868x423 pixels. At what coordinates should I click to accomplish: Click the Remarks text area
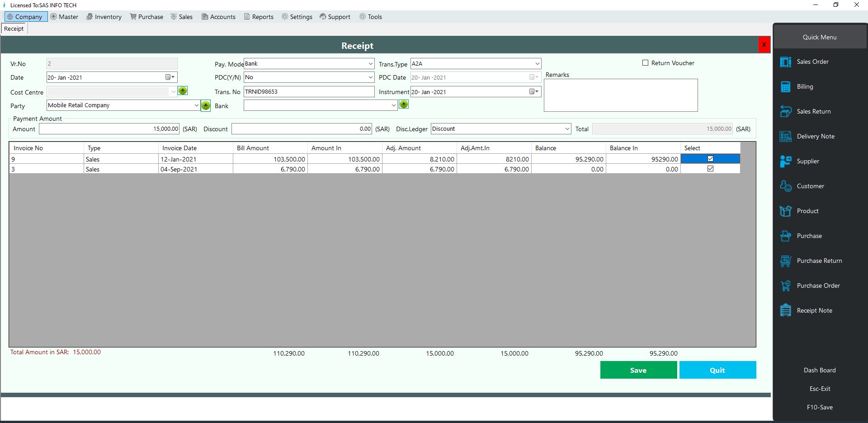tap(621, 95)
